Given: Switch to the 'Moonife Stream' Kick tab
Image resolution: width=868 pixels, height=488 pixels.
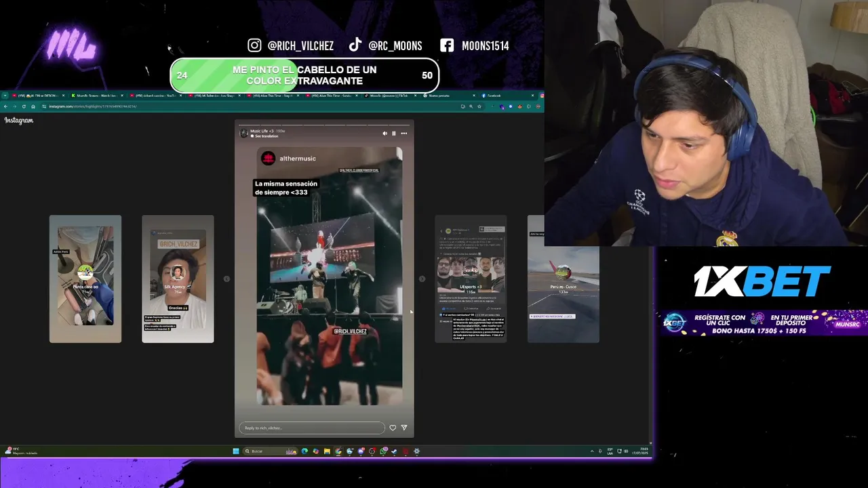Looking at the screenshot, I should point(97,96).
